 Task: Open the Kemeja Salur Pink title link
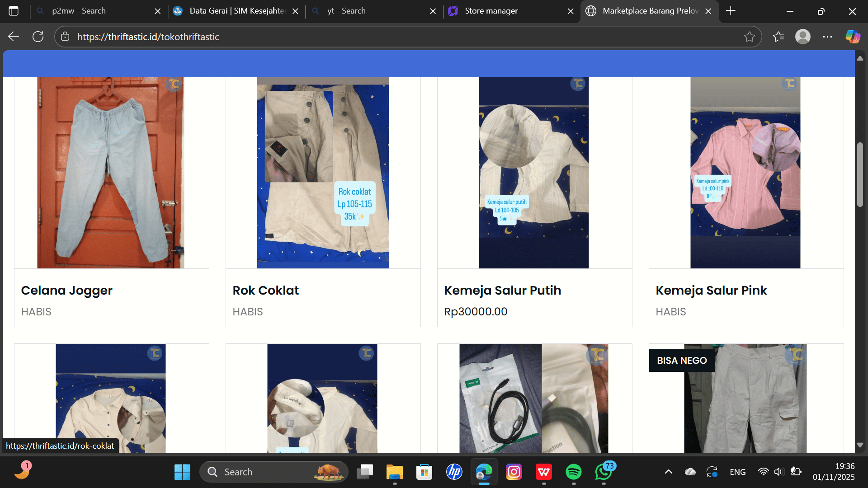[711, 290]
